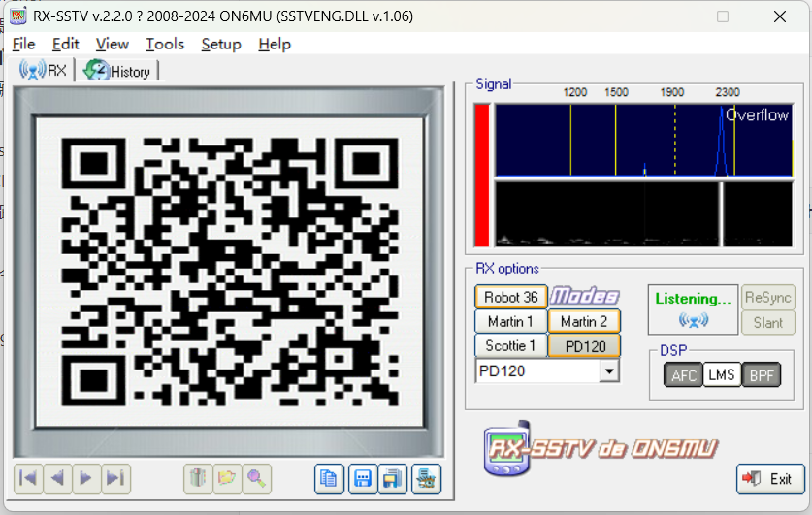Go to the next image arrow
812x515 pixels.
(86, 478)
